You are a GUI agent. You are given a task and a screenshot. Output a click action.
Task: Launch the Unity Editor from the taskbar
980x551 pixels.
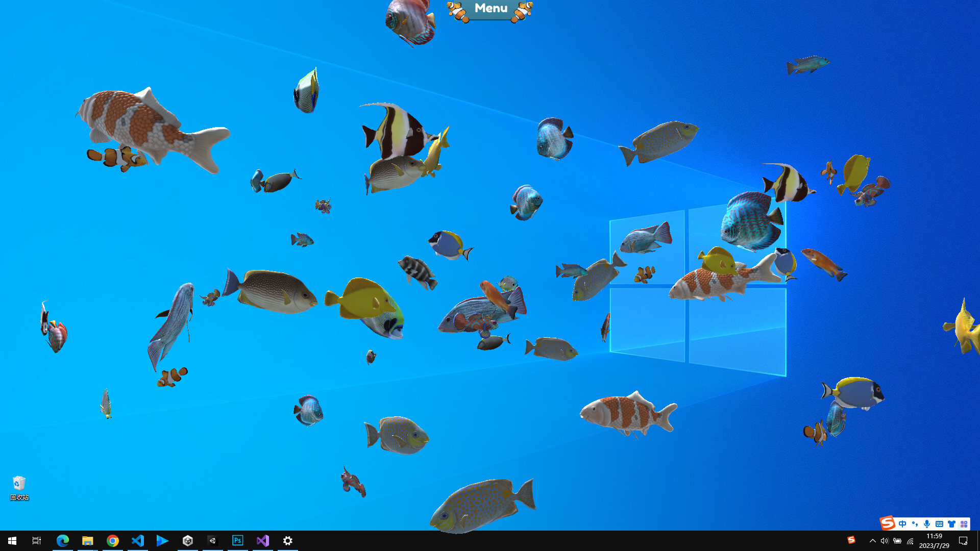pyautogui.click(x=212, y=540)
